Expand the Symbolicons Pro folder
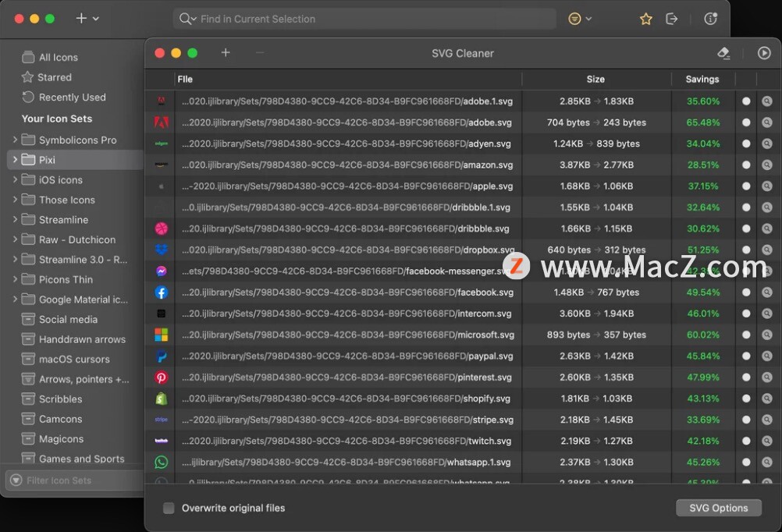This screenshot has width=782, height=532. coord(15,140)
